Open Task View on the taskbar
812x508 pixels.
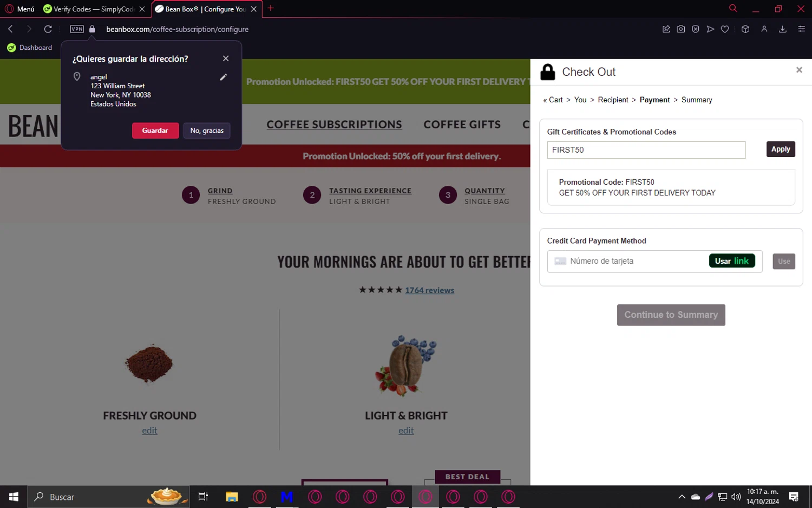[204, 497]
